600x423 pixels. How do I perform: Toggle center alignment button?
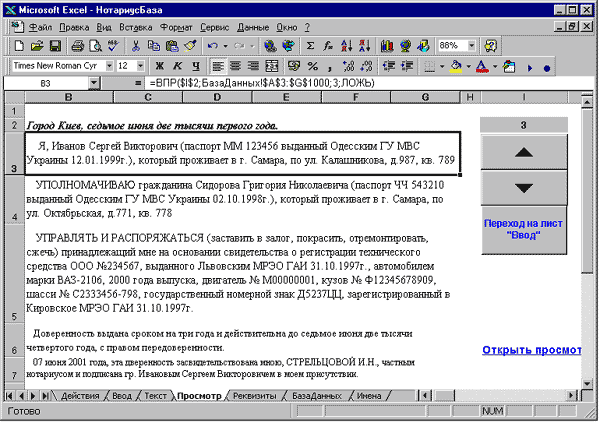pyautogui.click(x=236, y=67)
